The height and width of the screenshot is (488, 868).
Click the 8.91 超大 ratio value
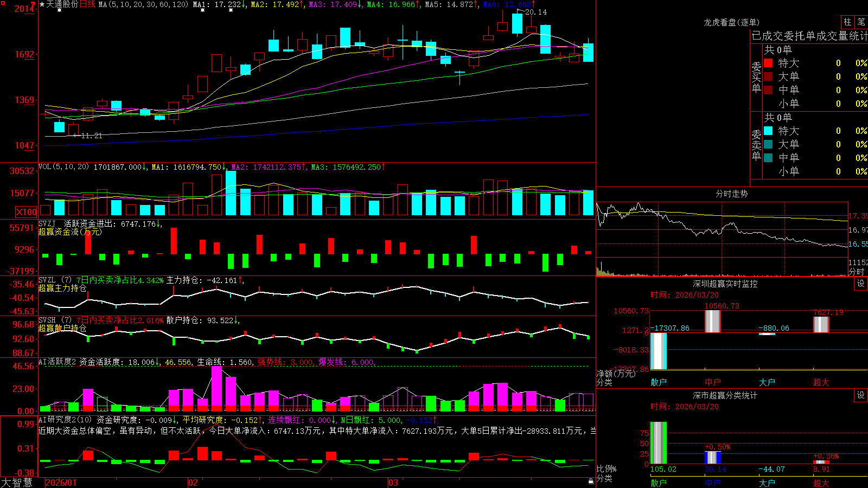822,469
